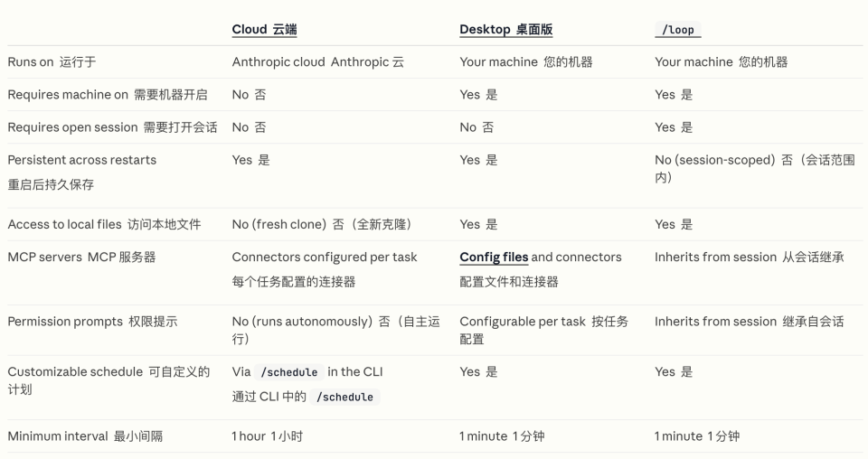Click the /schedule code in the Chinese line
Viewport: 868px width, 459px height.
pos(344,397)
